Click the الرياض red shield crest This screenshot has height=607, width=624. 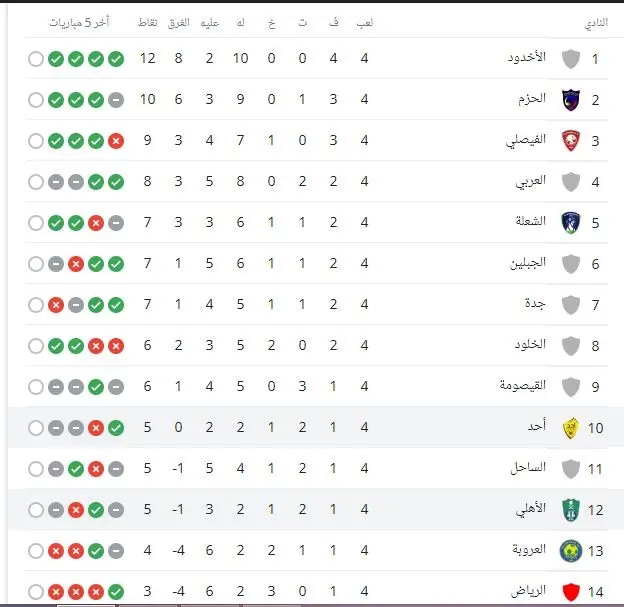tap(571, 592)
